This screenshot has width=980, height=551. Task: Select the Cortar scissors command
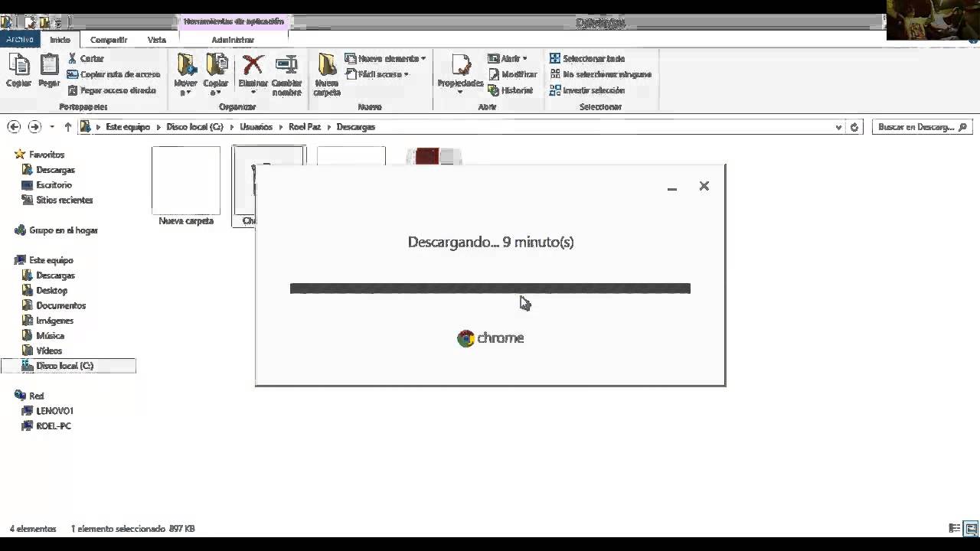point(85,58)
